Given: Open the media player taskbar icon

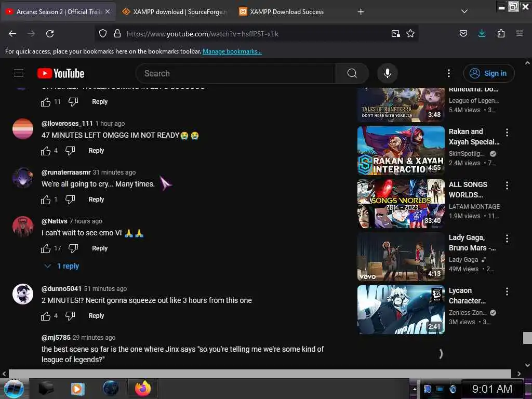Looking at the screenshot, I should point(77,389).
